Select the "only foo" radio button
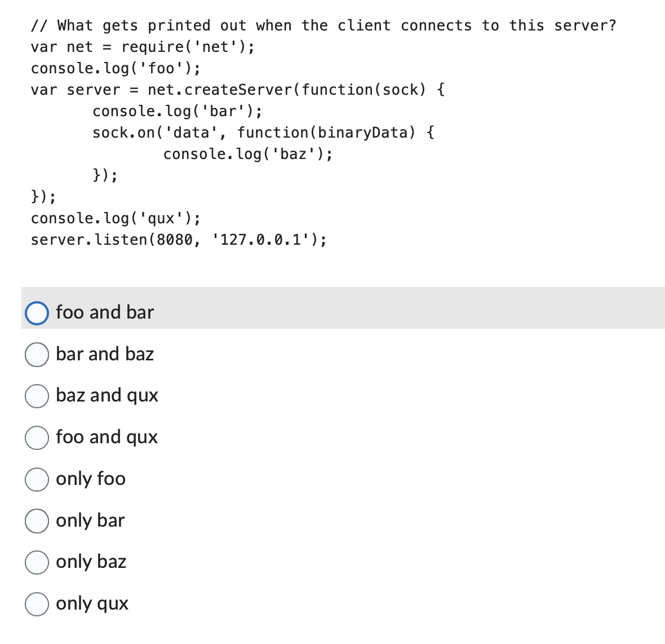This screenshot has width=665, height=644. click(x=37, y=479)
